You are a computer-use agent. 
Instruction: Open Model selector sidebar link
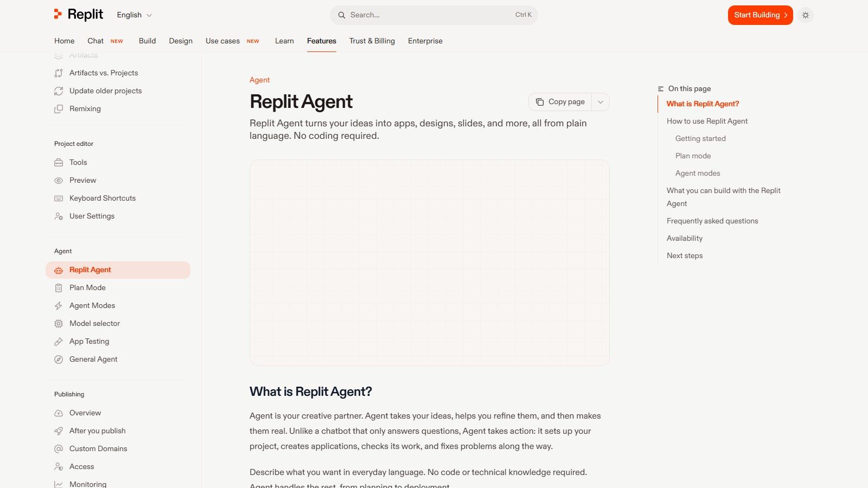click(x=118, y=324)
